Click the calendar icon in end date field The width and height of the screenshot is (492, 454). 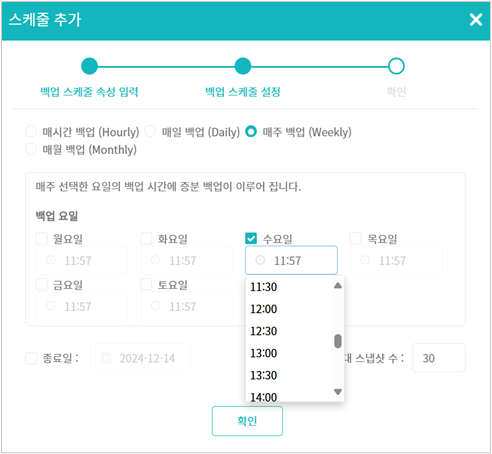pyautogui.click(x=106, y=358)
